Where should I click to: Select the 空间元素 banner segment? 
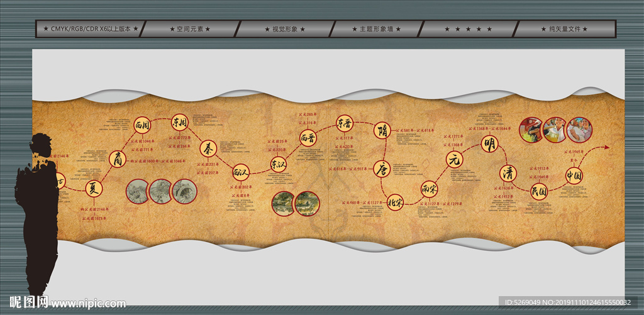[190, 29]
